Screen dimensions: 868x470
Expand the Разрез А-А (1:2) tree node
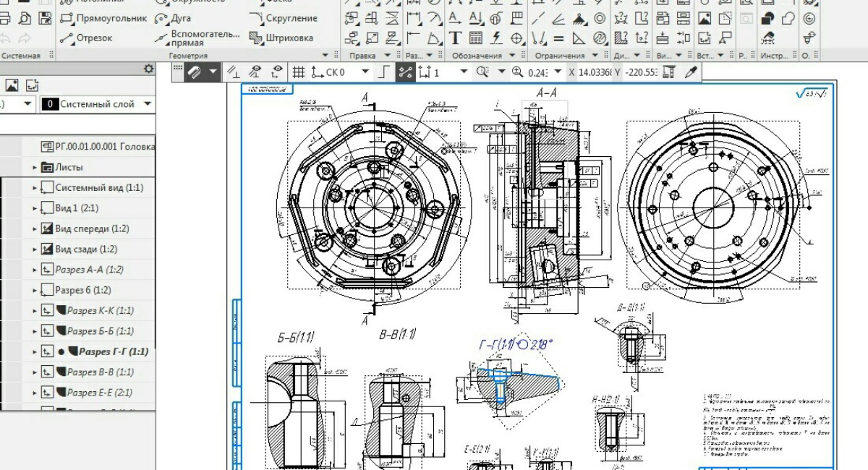click(x=35, y=270)
